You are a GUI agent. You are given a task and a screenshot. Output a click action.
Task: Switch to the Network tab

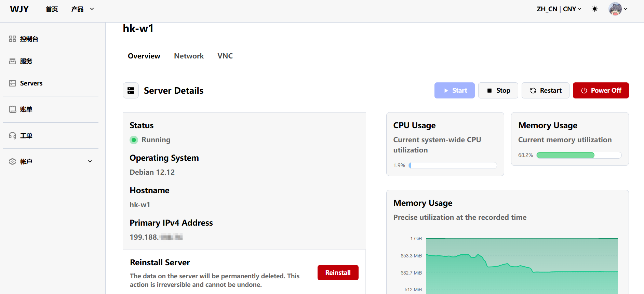[x=189, y=56]
